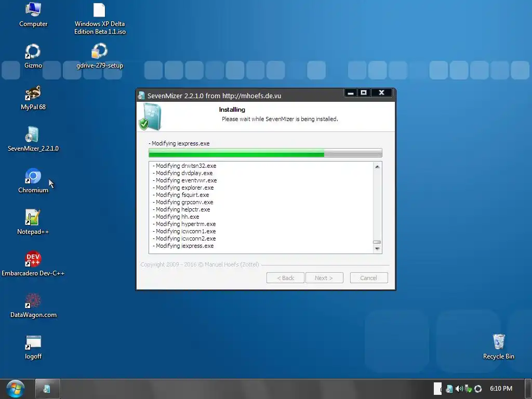Viewport: 532px width, 399px height.
Task: Select the Chromium desktop shortcut
Action: tap(33, 181)
